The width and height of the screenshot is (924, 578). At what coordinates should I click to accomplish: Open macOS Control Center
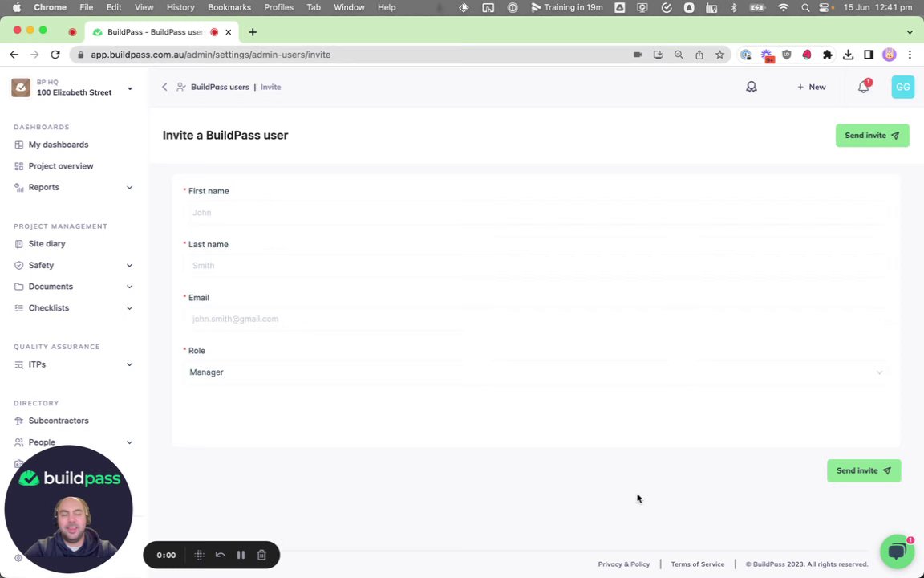click(825, 8)
